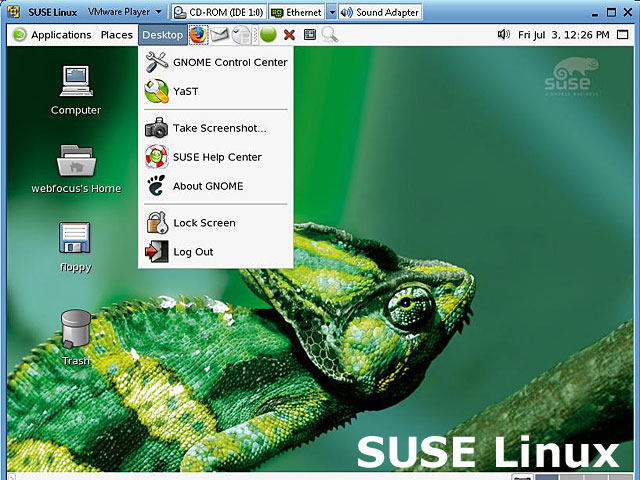
Task: Toggle the CD-ROM (IDE 1:0) device
Action: (x=218, y=13)
